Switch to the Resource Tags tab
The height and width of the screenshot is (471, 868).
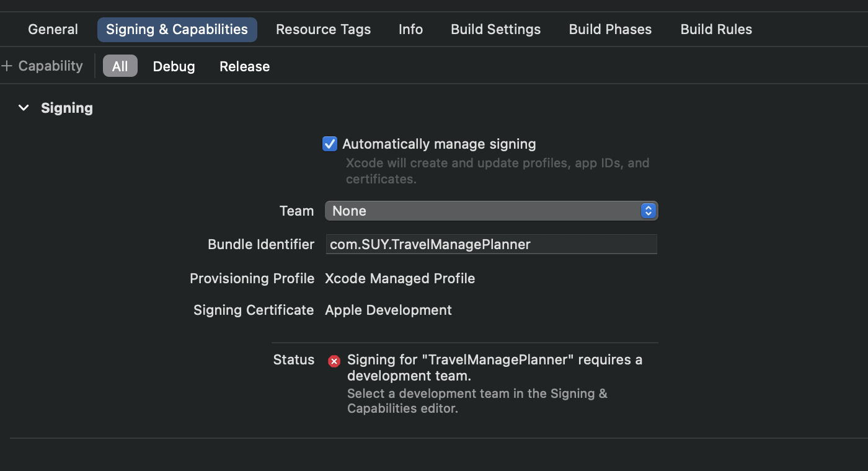(x=323, y=29)
